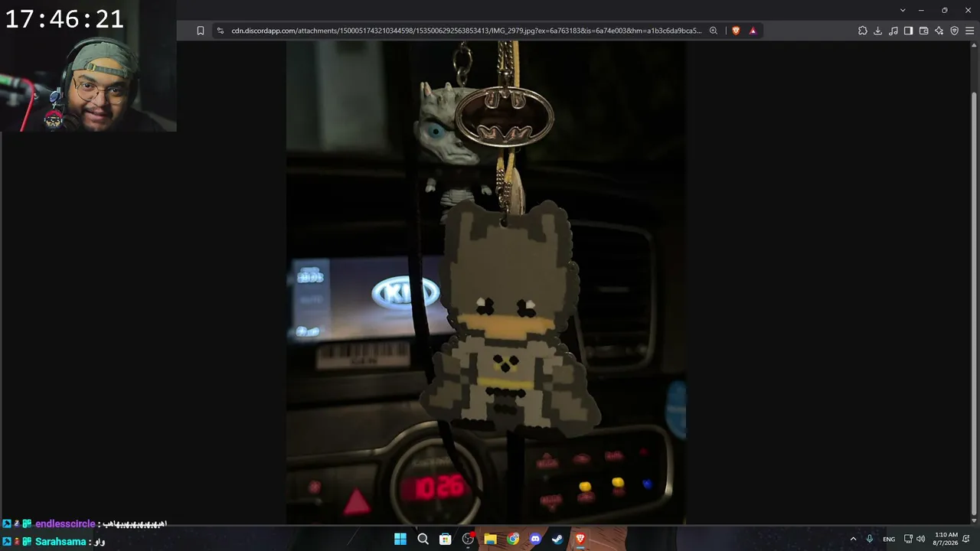Open Leo AI sparkle icon

(939, 31)
